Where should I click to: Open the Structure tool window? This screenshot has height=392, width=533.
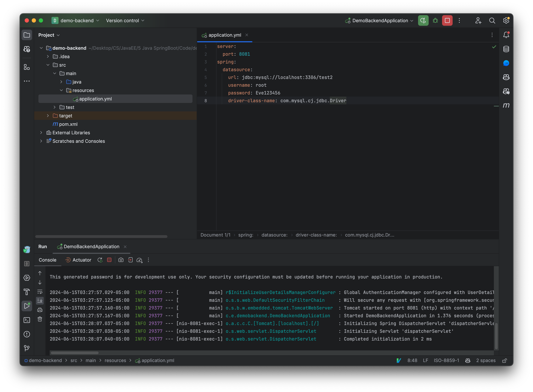pos(27,67)
